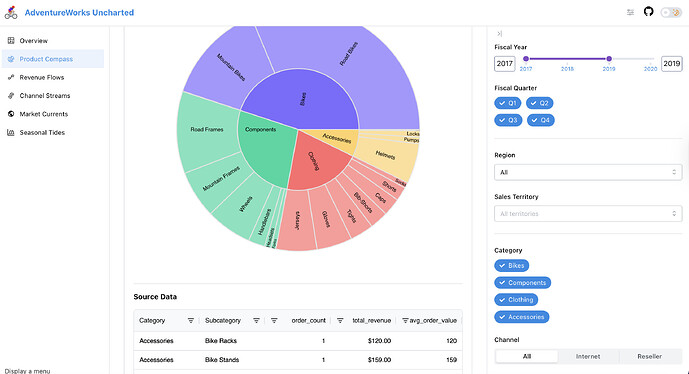Open the Category column filter icon
This screenshot has width=689, height=374.
point(191,321)
